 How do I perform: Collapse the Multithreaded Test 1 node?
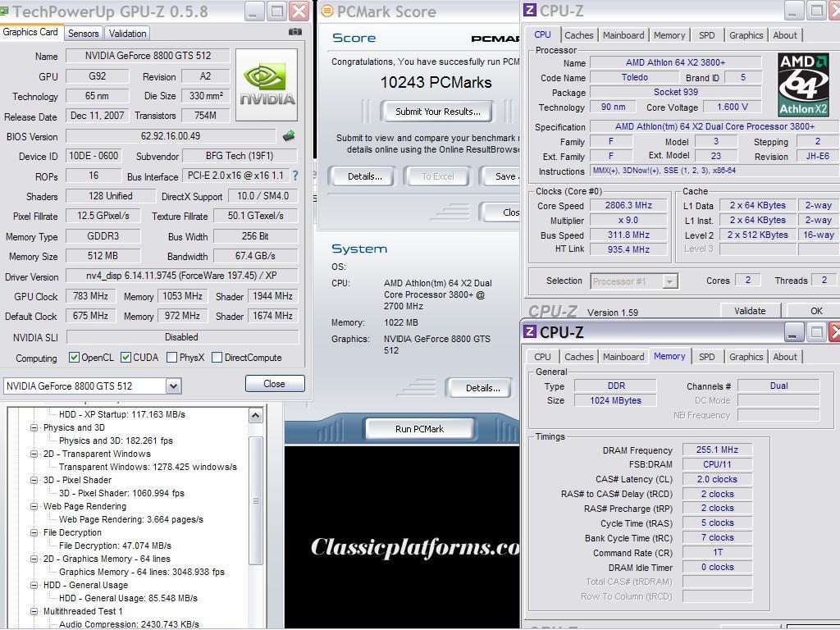[x=34, y=611]
